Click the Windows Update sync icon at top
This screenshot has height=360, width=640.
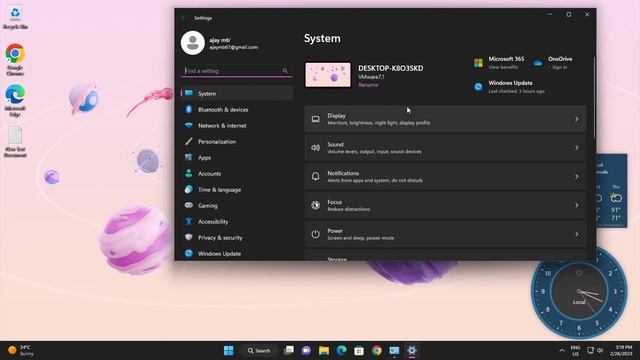pos(478,87)
